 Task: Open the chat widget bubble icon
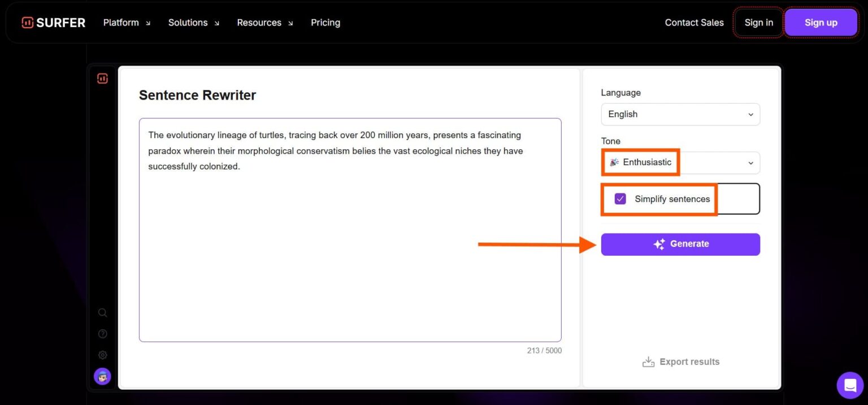(850, 385)
